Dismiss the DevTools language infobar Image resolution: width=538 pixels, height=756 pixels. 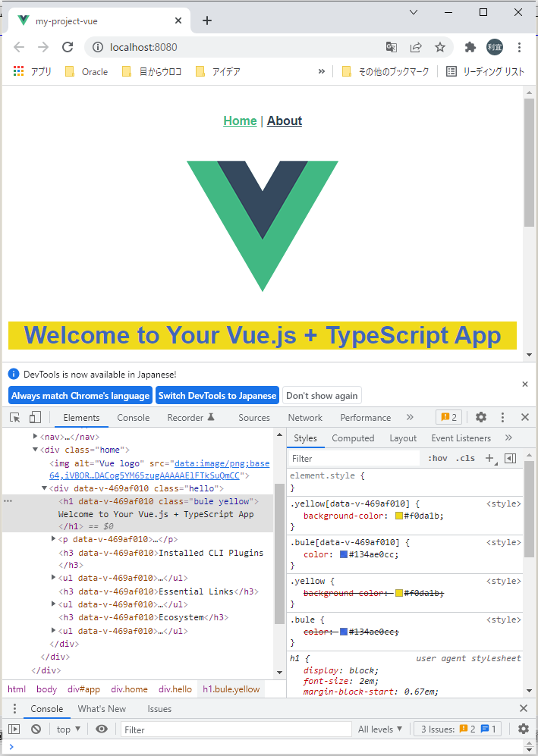pos(525,384)
